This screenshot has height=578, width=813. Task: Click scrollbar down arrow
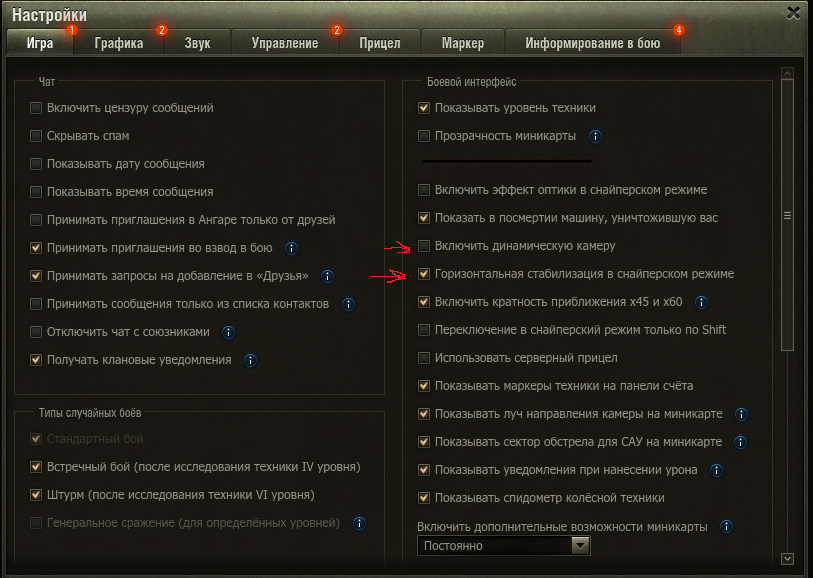point(787,558)
